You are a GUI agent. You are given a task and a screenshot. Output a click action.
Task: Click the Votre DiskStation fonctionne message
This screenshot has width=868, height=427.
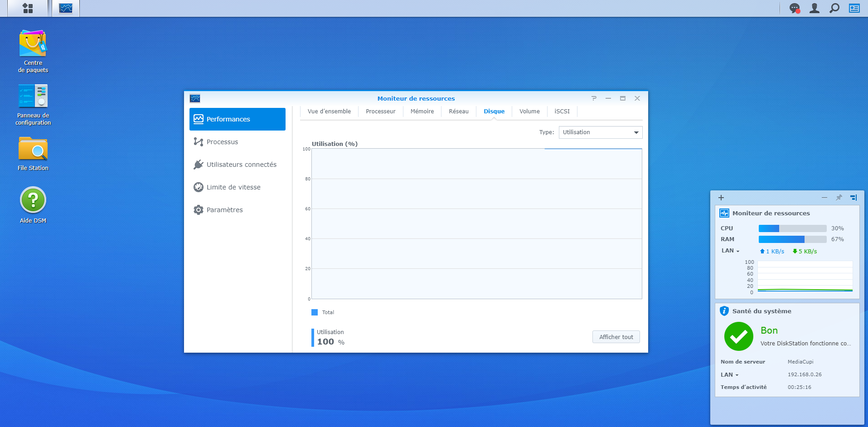805,344
